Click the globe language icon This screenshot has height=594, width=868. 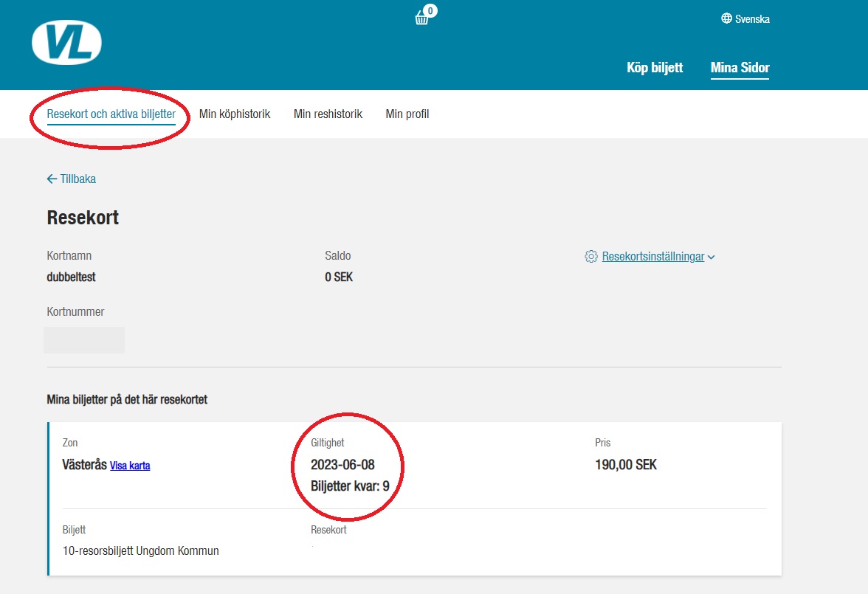726,18
